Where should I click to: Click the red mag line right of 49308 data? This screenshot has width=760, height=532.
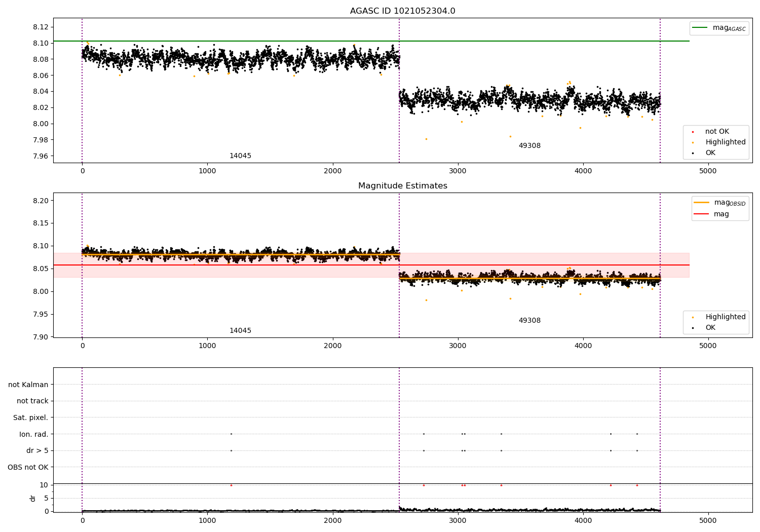(675, 265)
